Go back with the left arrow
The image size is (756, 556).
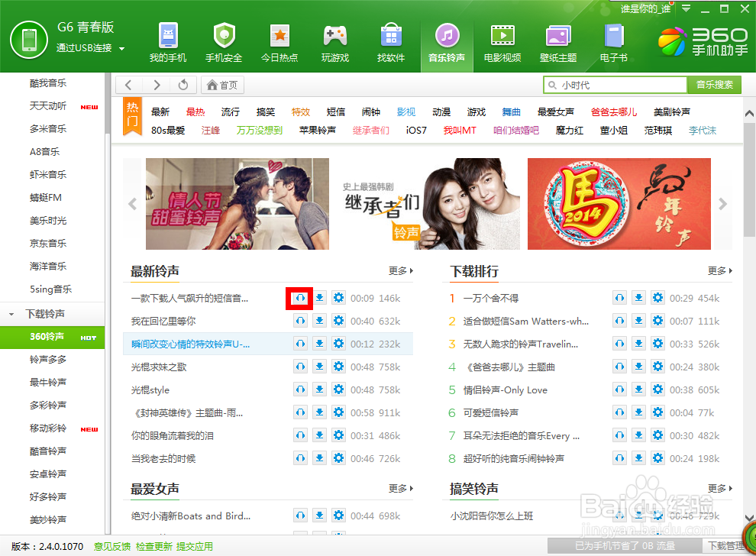[129, 85]
